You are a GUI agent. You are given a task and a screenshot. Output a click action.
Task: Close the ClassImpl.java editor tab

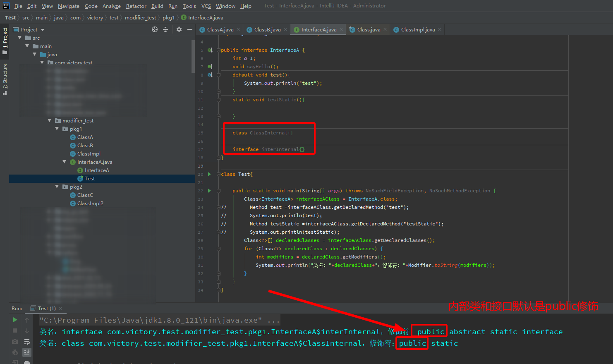440,29
